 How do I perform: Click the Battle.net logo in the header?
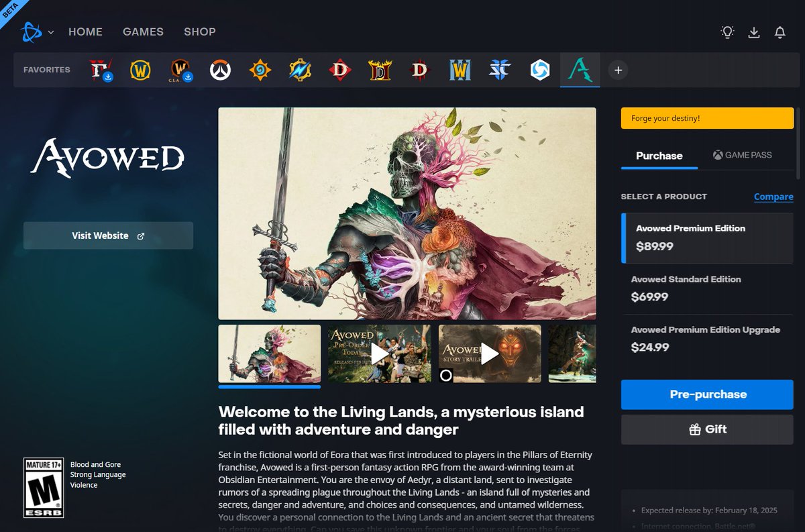[32, 32]
